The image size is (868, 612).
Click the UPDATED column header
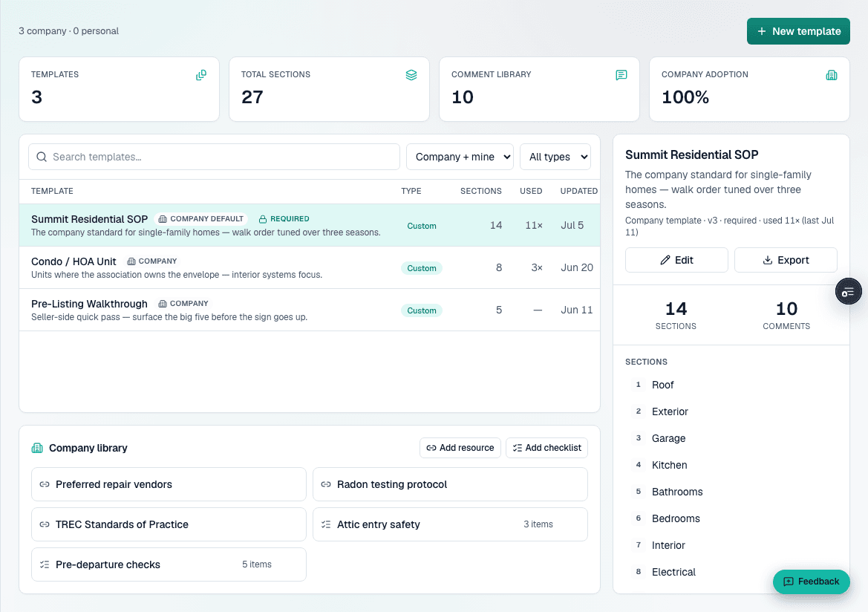click(x=578, y=191)
